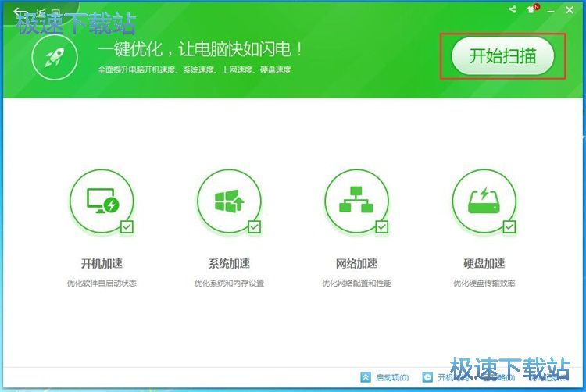Disable the 网络加速 checkbox
Screen dimensions: 586x392
(381, 227)
